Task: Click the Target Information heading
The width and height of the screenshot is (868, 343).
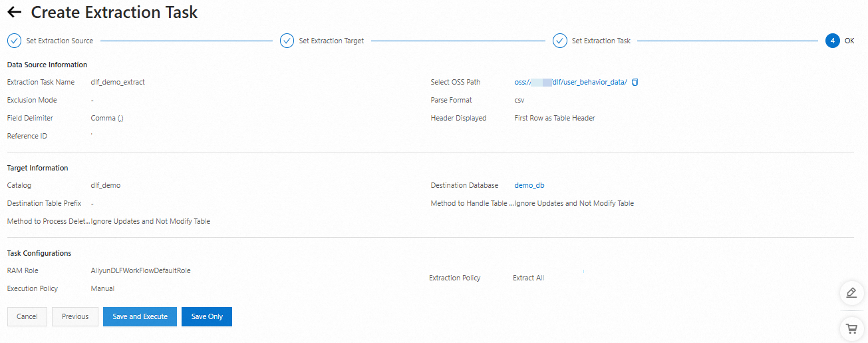Action: point(38,168)
